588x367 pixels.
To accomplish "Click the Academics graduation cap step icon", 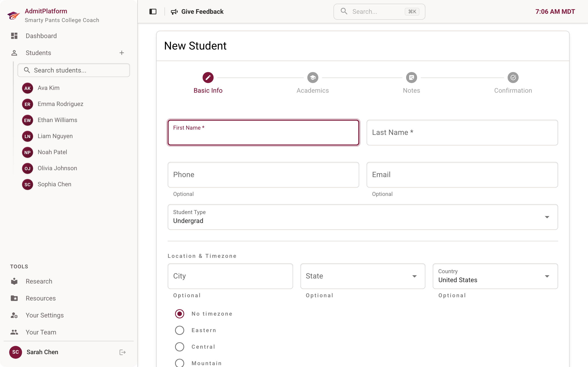I will [312, 78].
